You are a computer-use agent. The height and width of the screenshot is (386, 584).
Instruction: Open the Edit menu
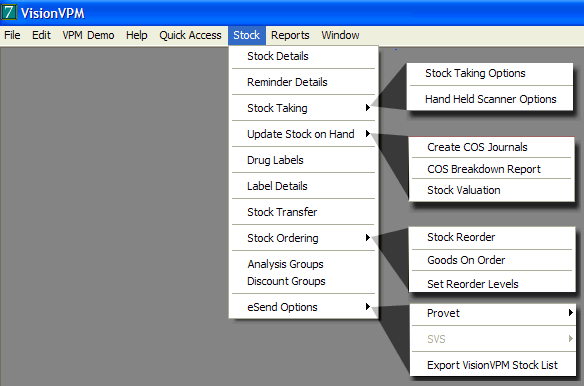41,35
